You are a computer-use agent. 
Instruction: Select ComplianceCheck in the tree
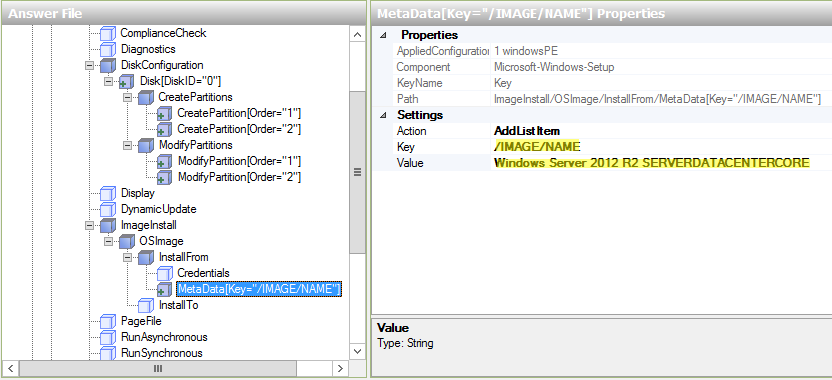(163, 33)
